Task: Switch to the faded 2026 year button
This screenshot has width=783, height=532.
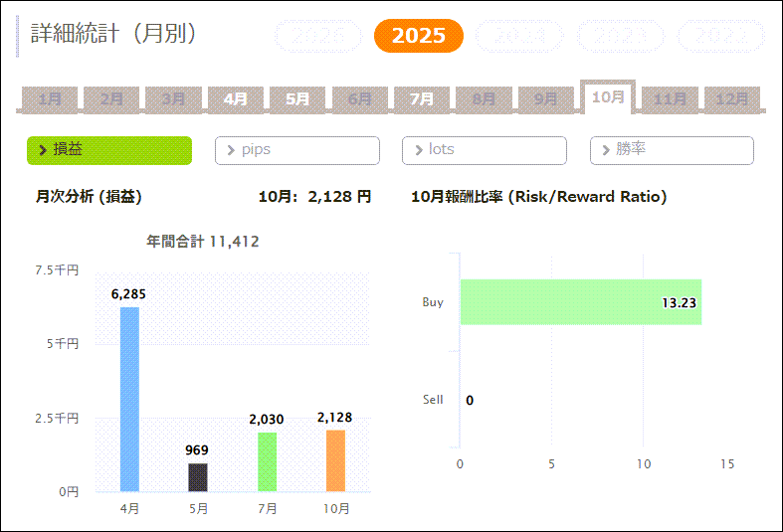Action: 318,37
